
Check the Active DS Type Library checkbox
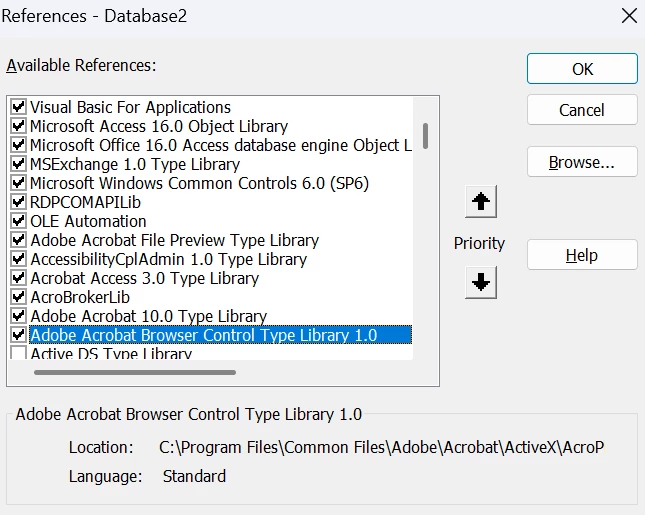tap(19, 353)
